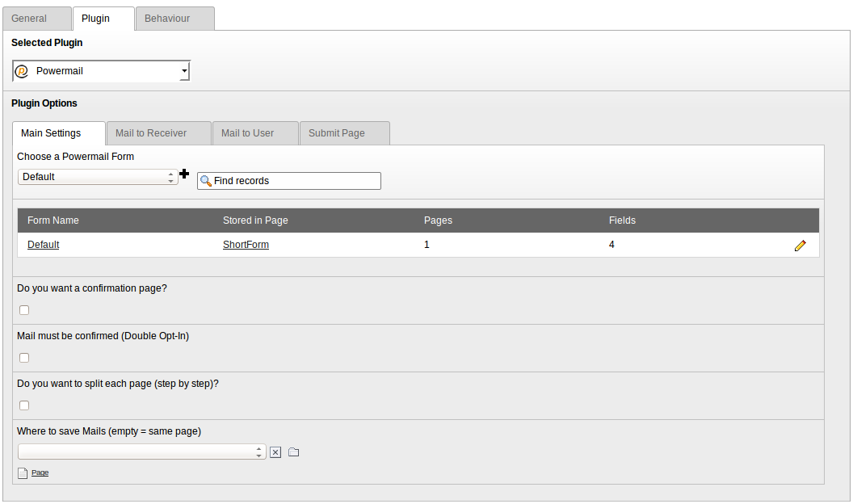Toggle the Double Opt-In checkbox
Screen dimensions: 853x504
click(x=24, y=358)
